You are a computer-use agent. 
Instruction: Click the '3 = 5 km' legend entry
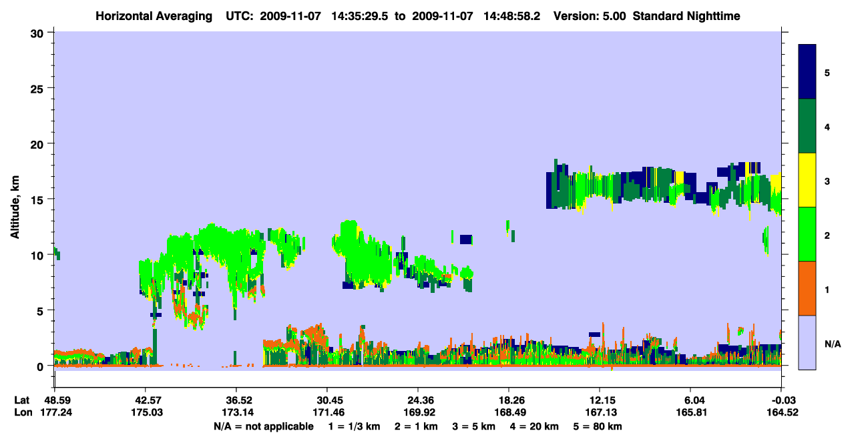tap(474, 426)
